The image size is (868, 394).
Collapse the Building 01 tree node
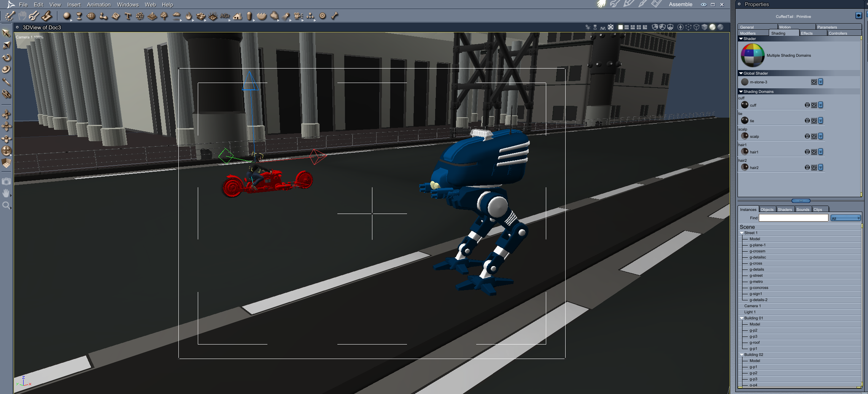pyautogui.click(x=742, y=318)
